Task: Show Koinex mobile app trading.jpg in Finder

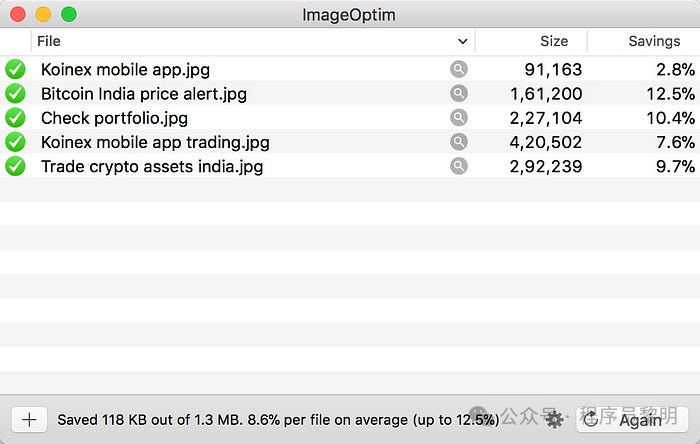Action: click(458, 142)
